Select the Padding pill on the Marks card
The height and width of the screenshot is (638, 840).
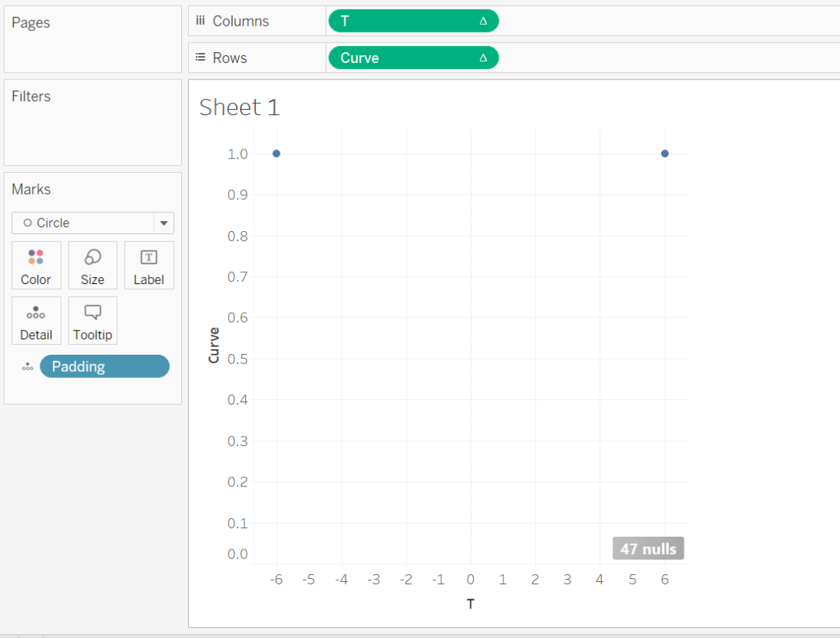click(104, 366)
